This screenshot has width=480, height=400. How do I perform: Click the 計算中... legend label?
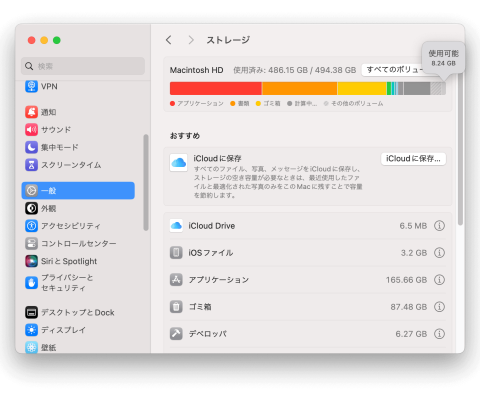[306, 104]
